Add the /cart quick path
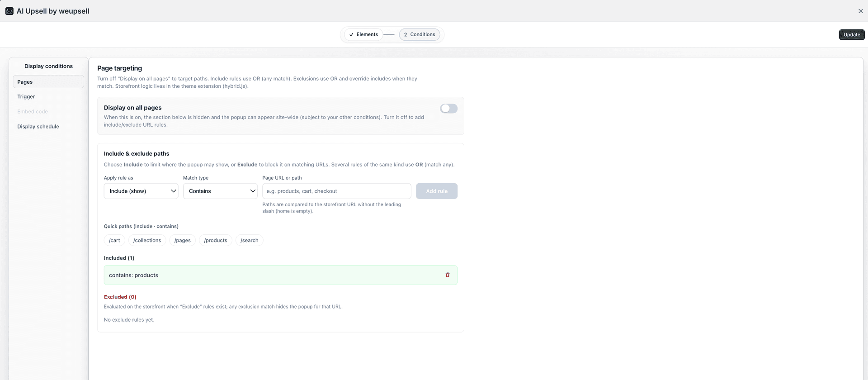 coord(114,240)
